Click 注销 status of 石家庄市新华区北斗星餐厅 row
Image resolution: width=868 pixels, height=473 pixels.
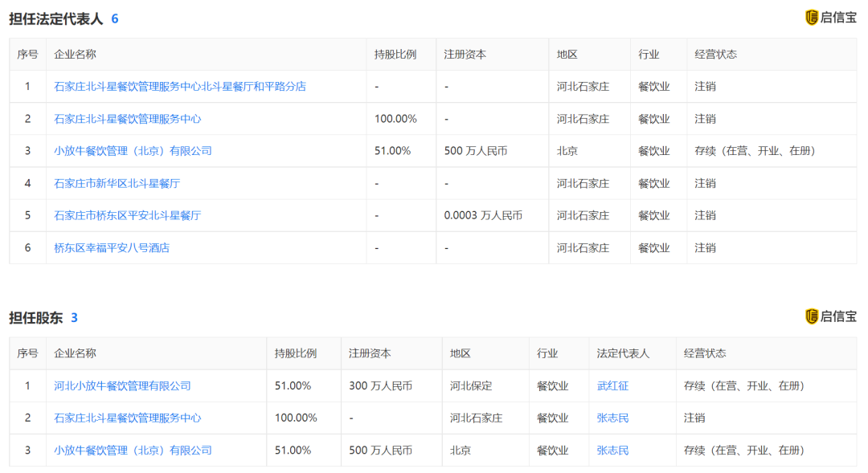706,183
